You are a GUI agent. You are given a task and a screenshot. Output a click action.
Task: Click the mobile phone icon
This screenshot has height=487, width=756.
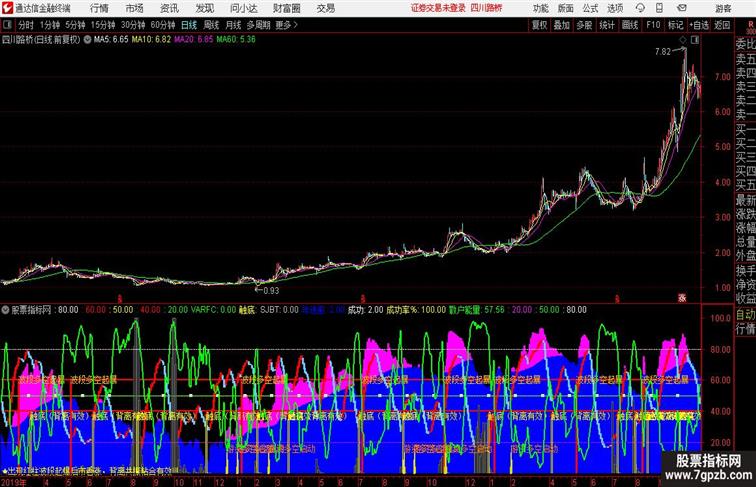[x=659, y=8]
